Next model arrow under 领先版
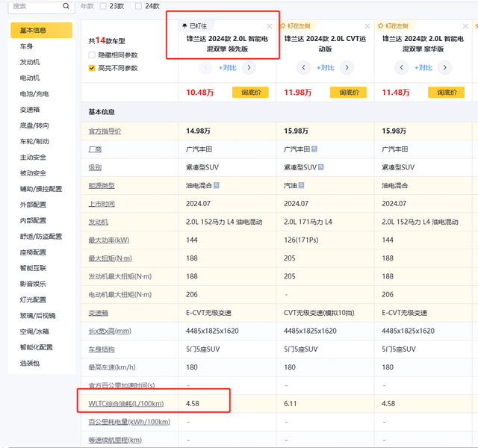Viewport: 478px width, 448px height. point(249,68)
